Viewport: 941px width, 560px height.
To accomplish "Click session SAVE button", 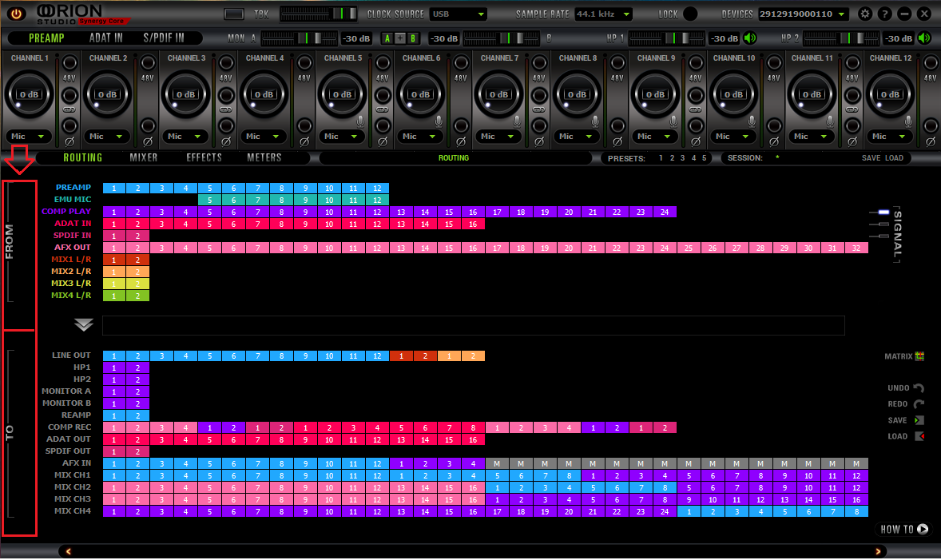I will pyautogui.click(x=871, y=158).
